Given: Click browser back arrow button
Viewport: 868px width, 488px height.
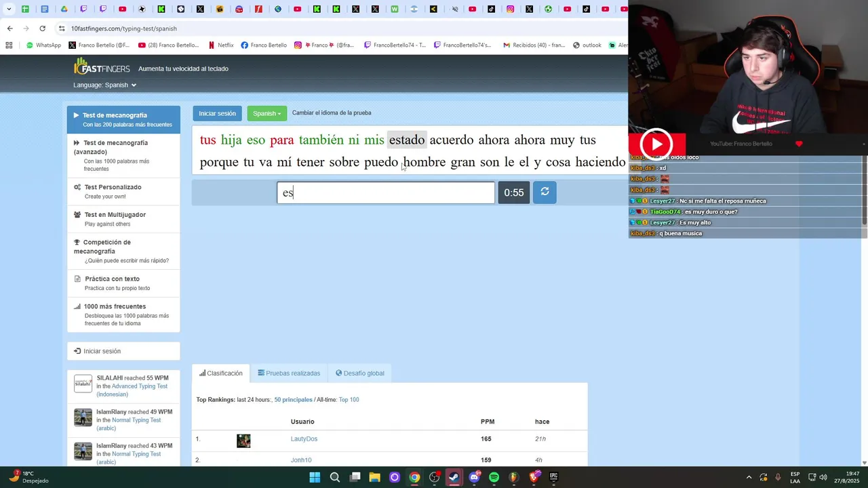Looking at the screenshot, I should pos(9,28).
